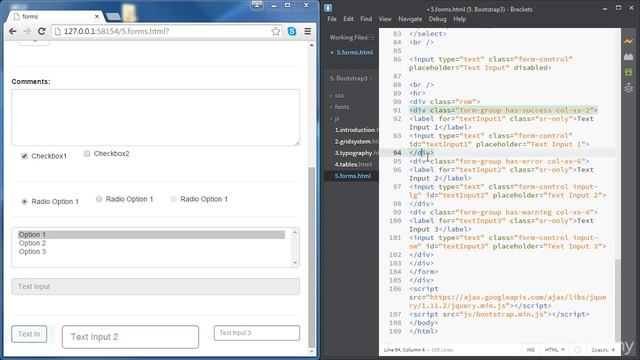This screenshot has height=360, width=640.
Task: Click the linting status circle in status bar
Action: [578, 350]
